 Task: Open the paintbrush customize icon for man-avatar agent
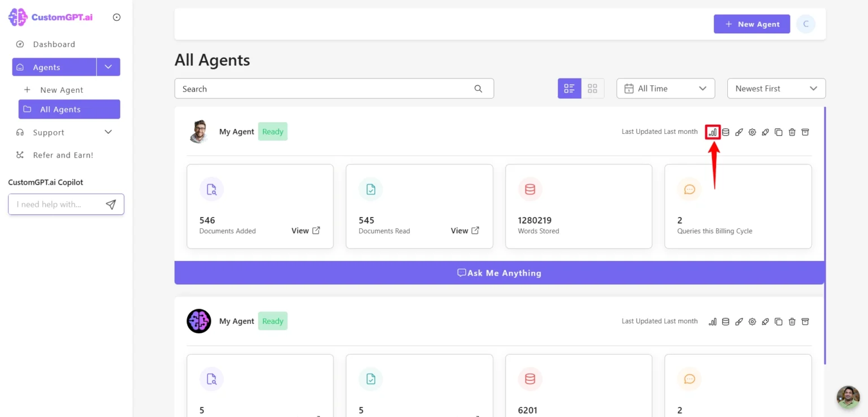739,132
